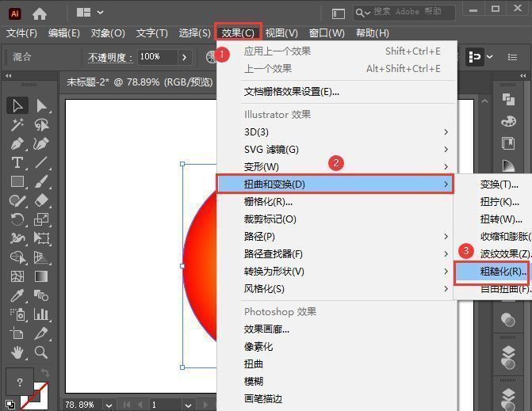The height and width of the screenshot is (411, 532).
Task: Open the 编辑(E) menu
Action: 63,33
